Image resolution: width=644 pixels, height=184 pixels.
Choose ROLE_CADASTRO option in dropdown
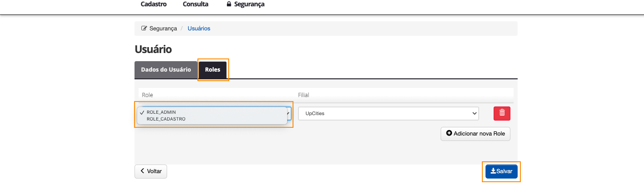(x=212, y=119)
